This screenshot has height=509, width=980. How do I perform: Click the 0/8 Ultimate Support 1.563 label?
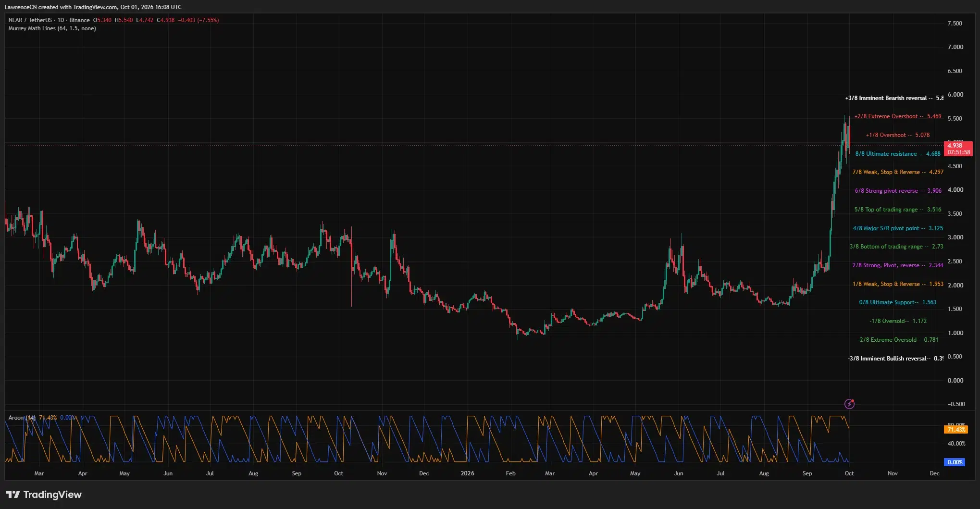(x=897, y=302)
